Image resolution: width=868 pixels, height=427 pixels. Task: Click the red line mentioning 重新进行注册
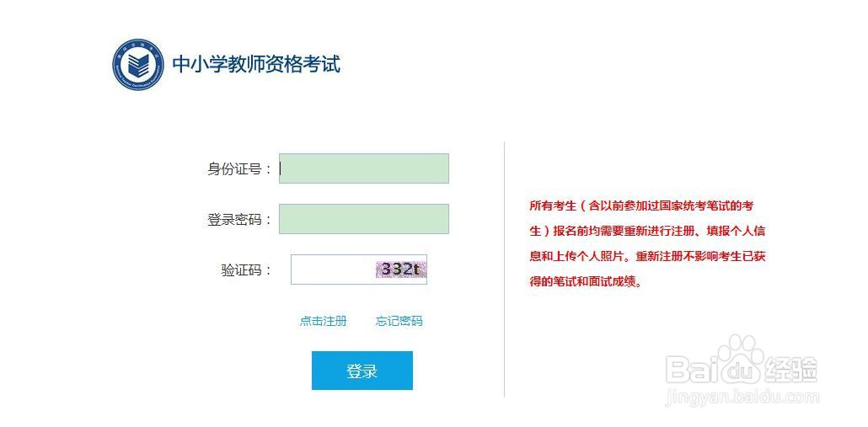(647, 231)
